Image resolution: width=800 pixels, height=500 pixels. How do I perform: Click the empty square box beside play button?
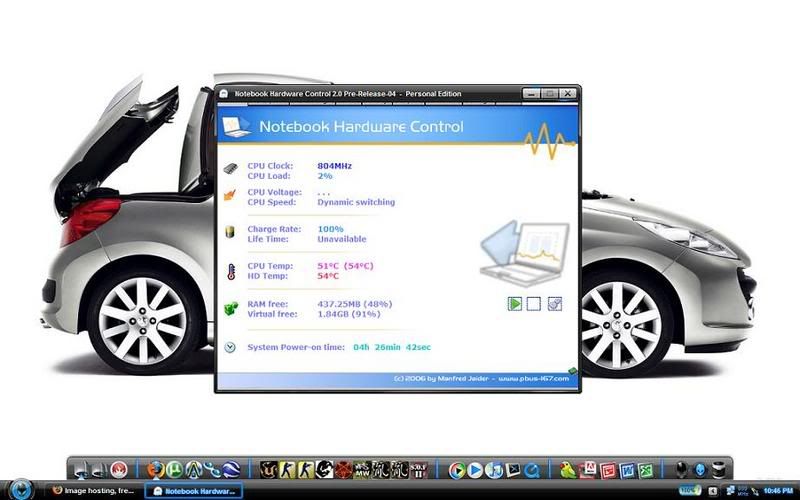(534, 304)
